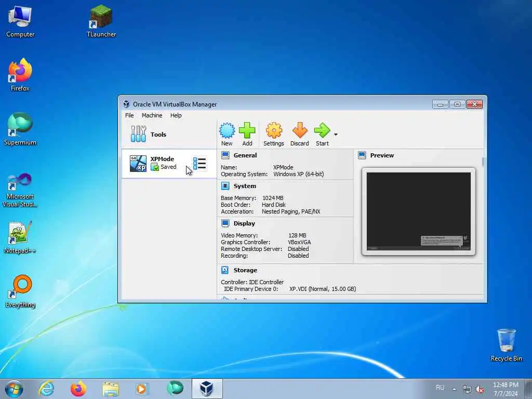The width and height of the screenshot is (532, 399).
Task: Click the VirtualBox taskbar button
Action: (x=207, y=389)
